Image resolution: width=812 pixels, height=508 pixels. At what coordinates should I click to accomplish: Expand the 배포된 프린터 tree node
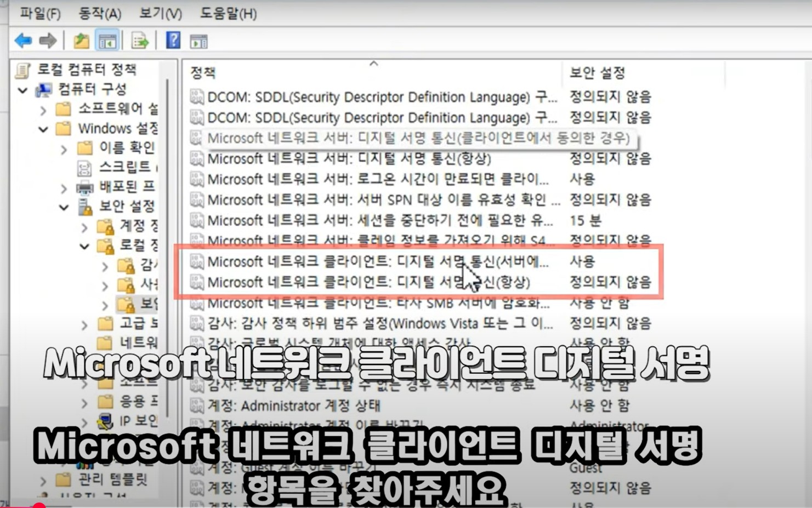coord(64,189)
